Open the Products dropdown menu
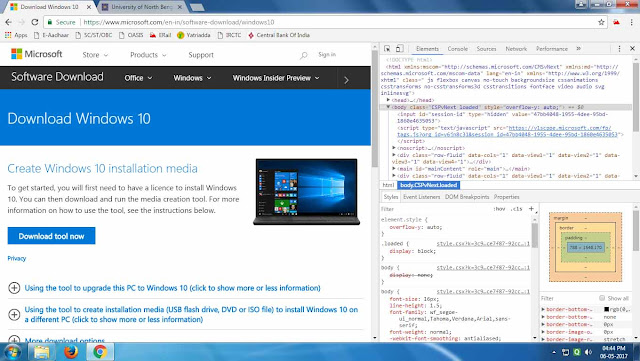 (x=148, y=55)
